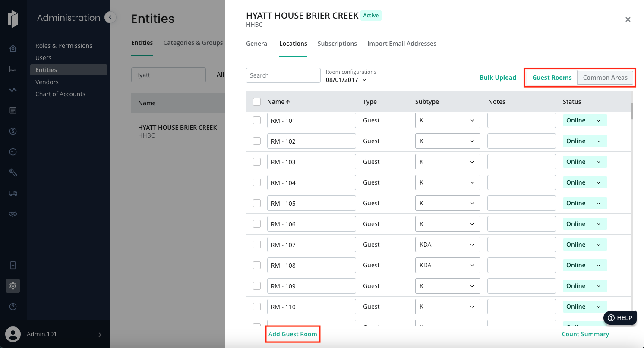Image resolution: width=644 pixels, height=348 pixels.
Task: Open the Count Summary link
Action: coord(585,334)
